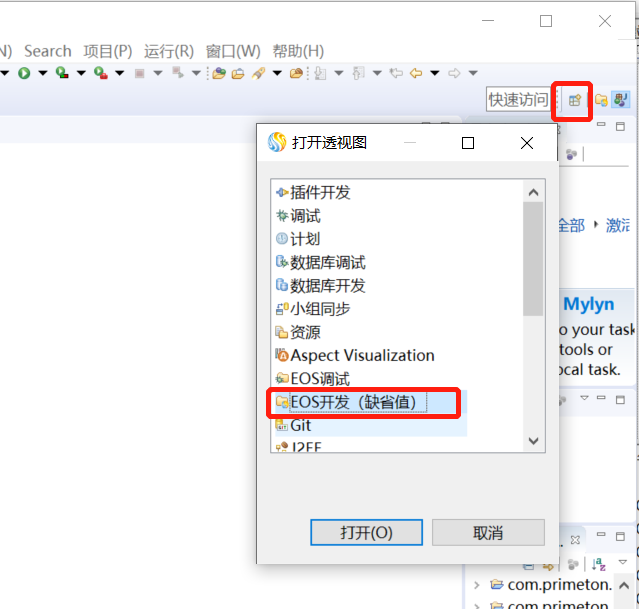Click the Open Perspective toolbar icon
639x609 pixels.
click(x=574, y=100)
